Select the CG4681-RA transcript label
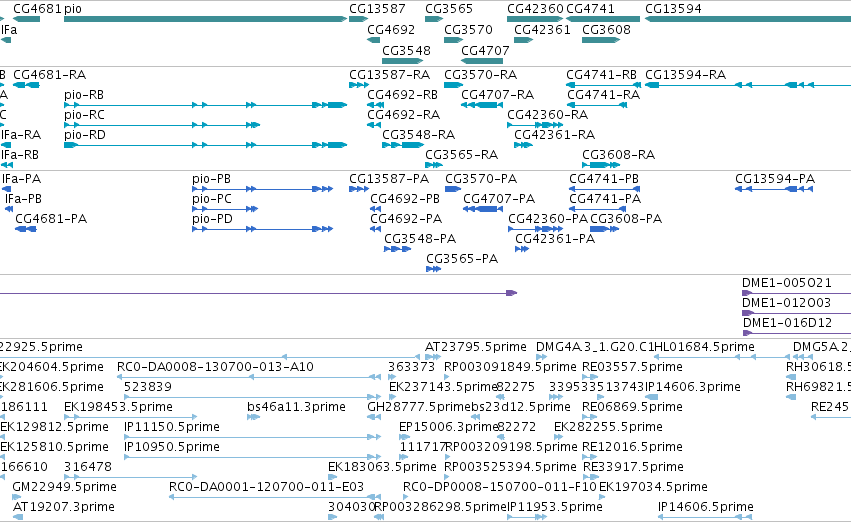Screen dimensions: 851x522 (x=49, y=74)
